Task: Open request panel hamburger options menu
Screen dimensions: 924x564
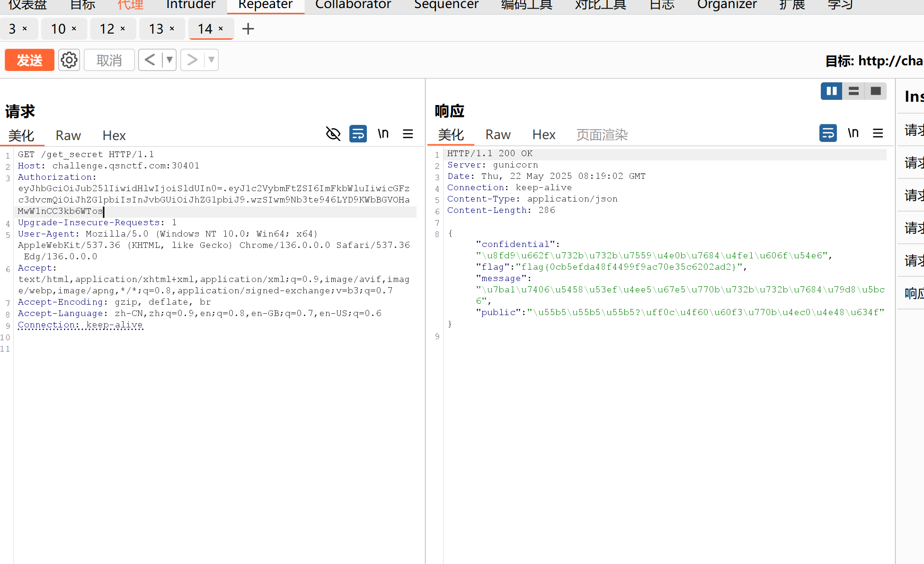Action: (408, 134)
